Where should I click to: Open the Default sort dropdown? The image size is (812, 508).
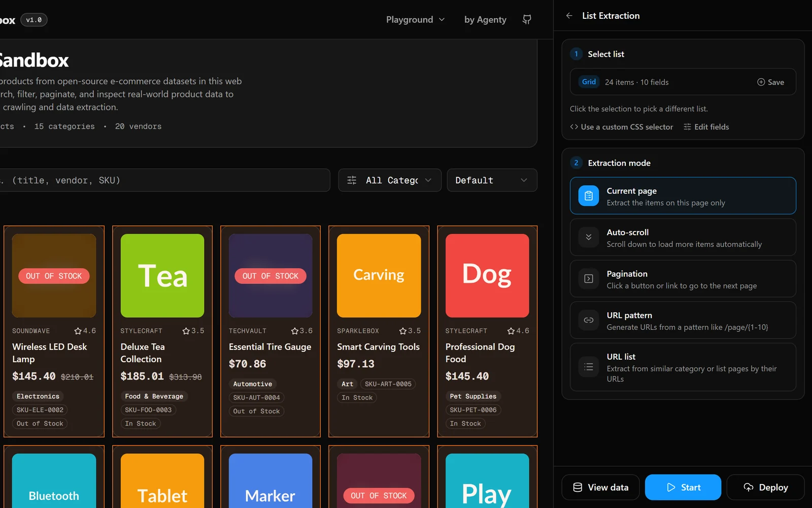(492, 180)
